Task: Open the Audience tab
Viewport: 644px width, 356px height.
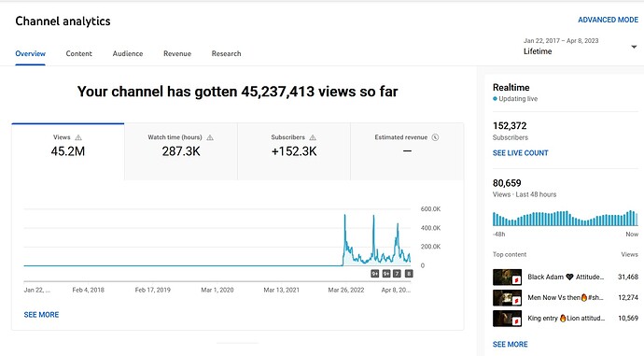Action: 128,53
